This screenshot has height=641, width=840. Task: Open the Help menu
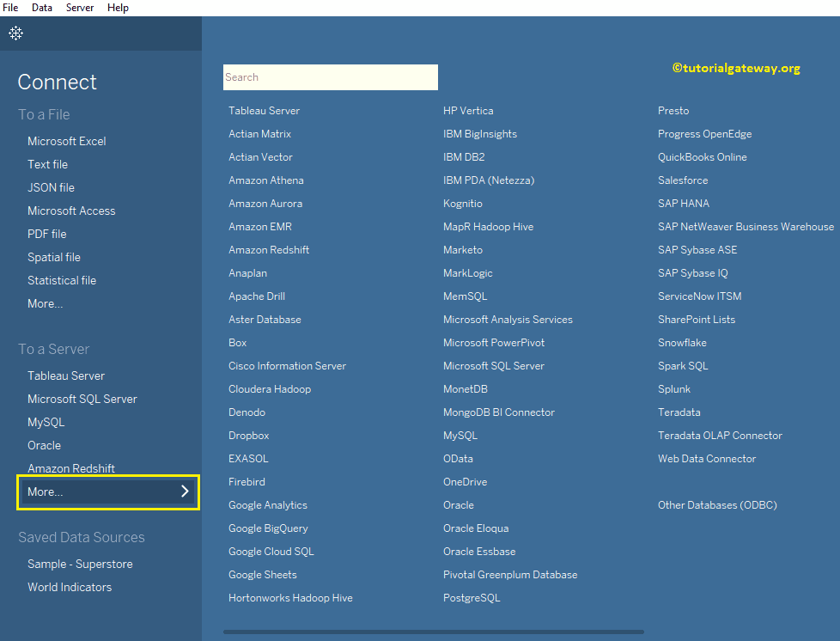(118, 8)
